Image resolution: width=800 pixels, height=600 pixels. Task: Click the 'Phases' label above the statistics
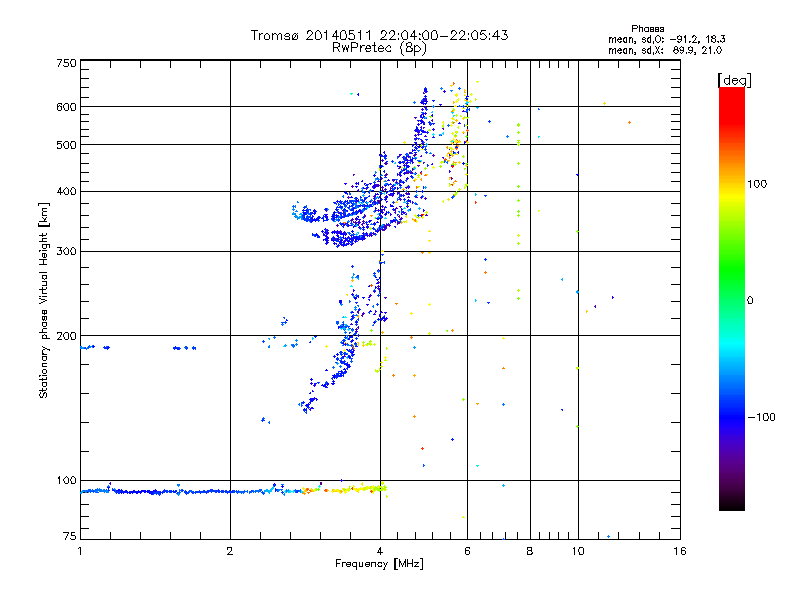pyautogui.click(x=647, y=29)
